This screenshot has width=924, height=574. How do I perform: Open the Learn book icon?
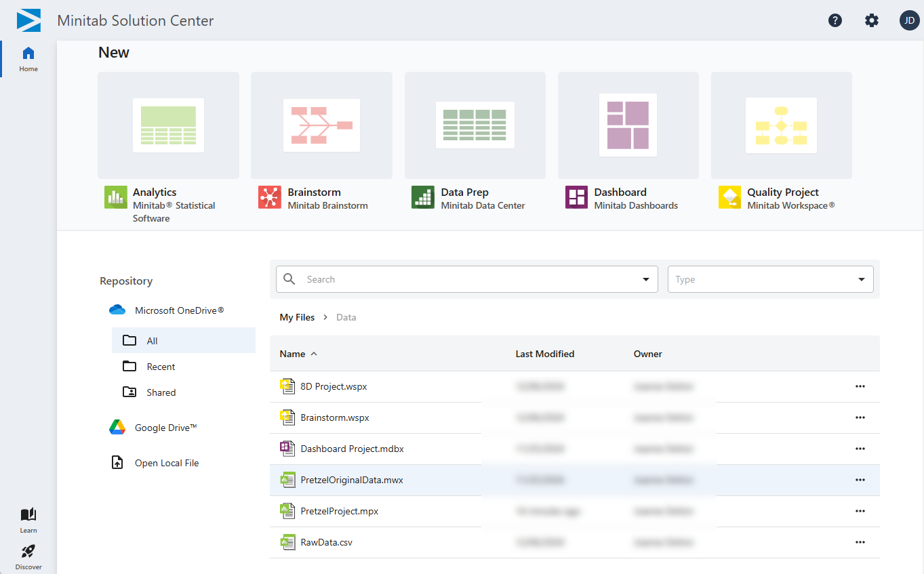[28, 514]
